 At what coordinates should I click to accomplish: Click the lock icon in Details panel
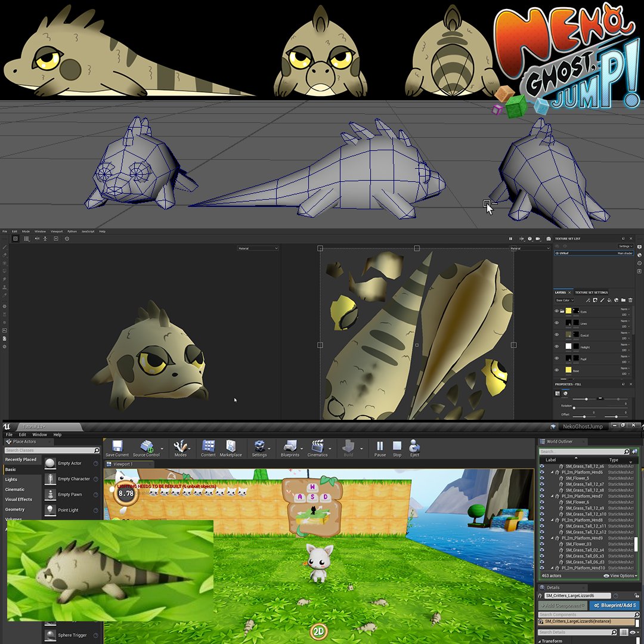tap(637, 596)
